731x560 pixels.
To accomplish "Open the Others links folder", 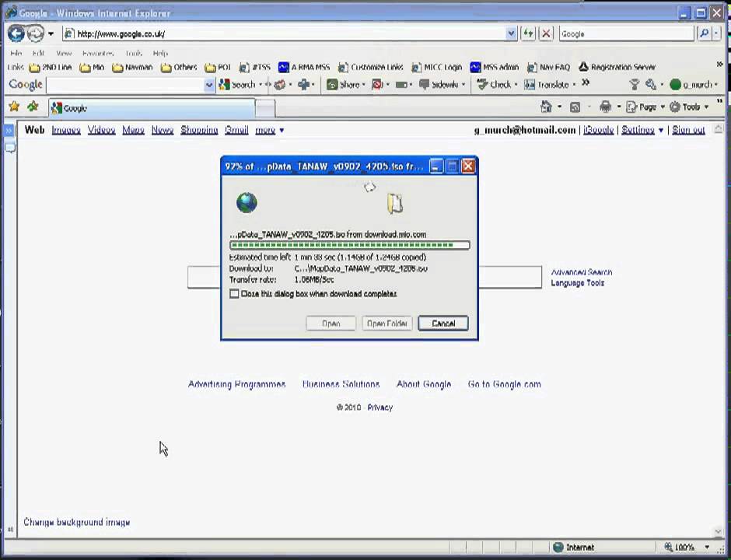I will point(179,68).
